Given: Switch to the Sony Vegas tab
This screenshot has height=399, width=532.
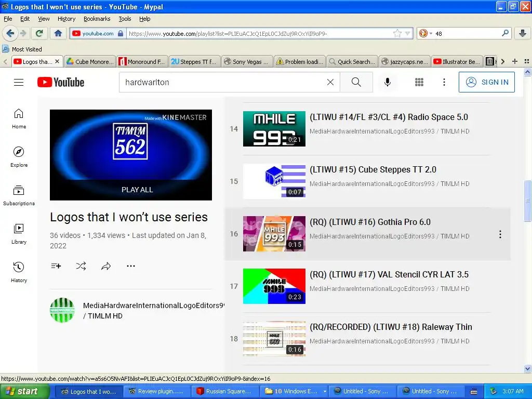Looking at the screenshot, I should click(x=247, y=61).
